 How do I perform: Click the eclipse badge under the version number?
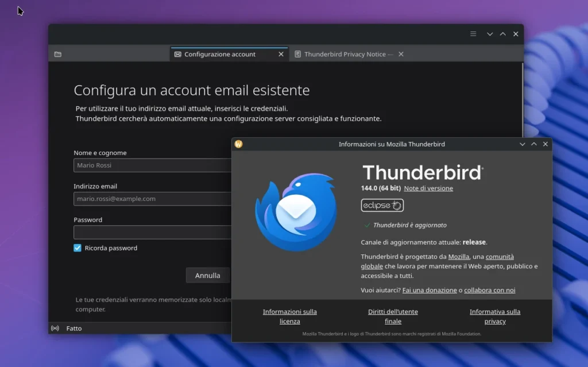[x=381, y=205]
